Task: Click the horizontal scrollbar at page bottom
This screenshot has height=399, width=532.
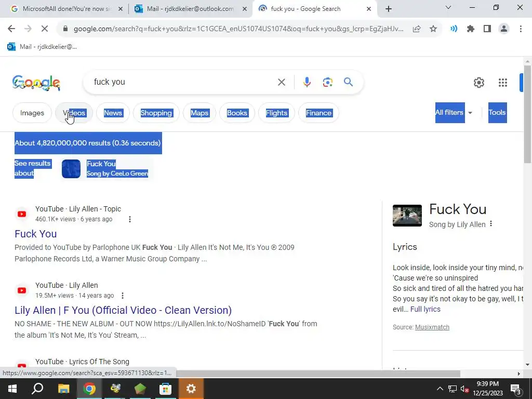Action: click(x=318, y=374)
